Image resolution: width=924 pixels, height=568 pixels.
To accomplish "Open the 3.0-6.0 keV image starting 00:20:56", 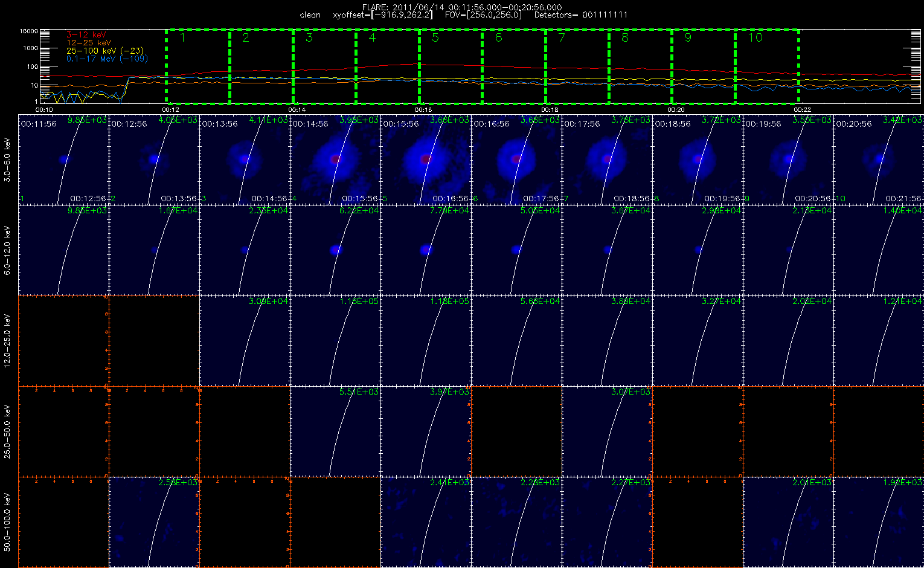I will click(x=879, y=159).
